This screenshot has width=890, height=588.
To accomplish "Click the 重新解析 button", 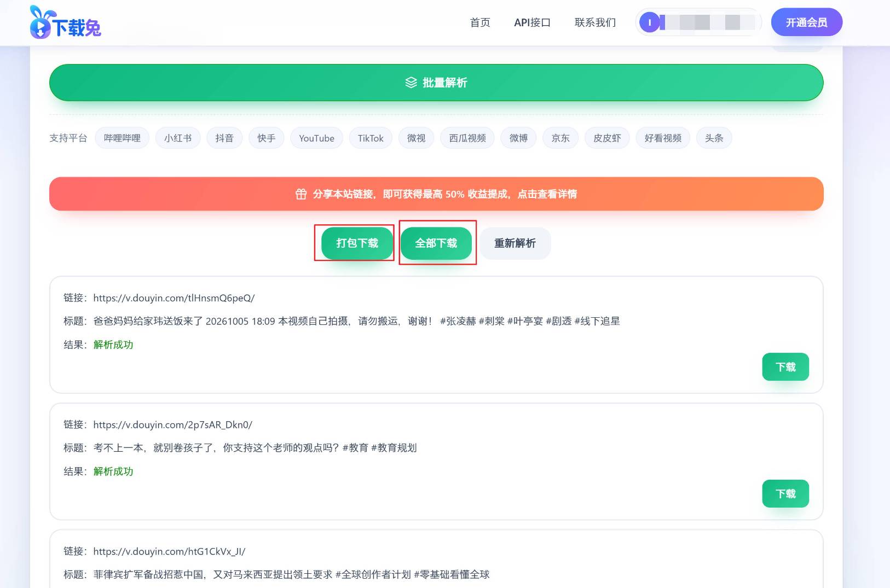I will pos(515,243).
